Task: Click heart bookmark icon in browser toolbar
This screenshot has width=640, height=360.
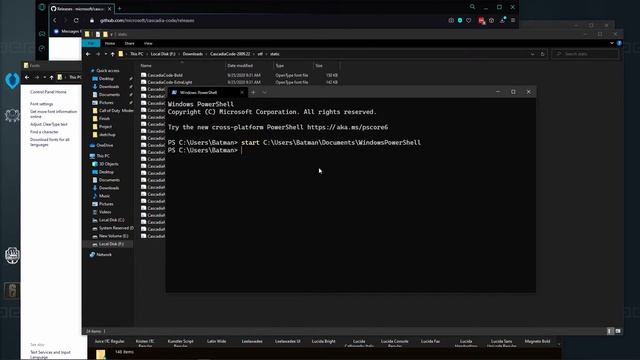Action: [x=469, y=20]
